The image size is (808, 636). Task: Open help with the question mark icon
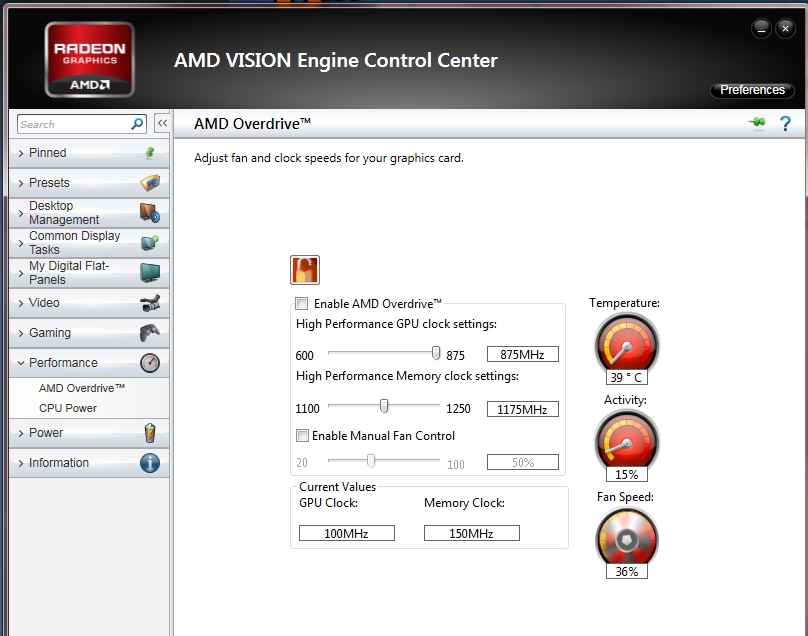785,124
